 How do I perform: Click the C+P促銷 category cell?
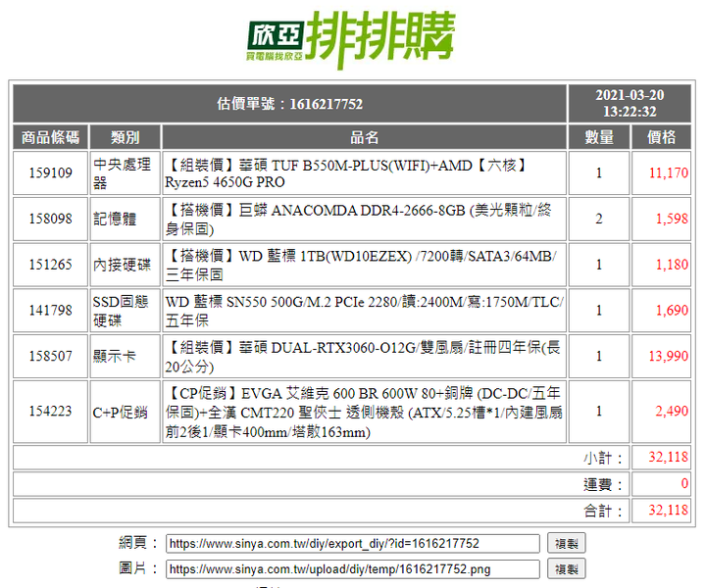pyautogui.click(x=126, y=412)
